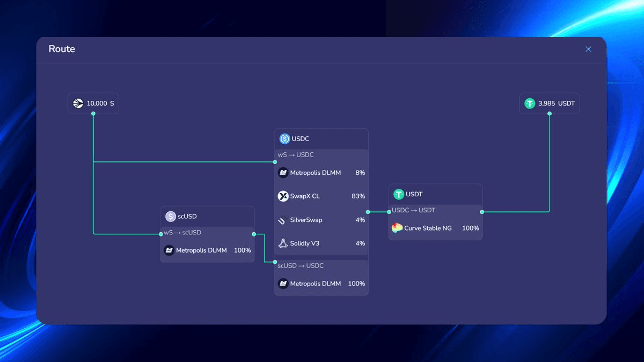Click the SilverSwap label
Viewport: 644px width, 362px height.
306,220
